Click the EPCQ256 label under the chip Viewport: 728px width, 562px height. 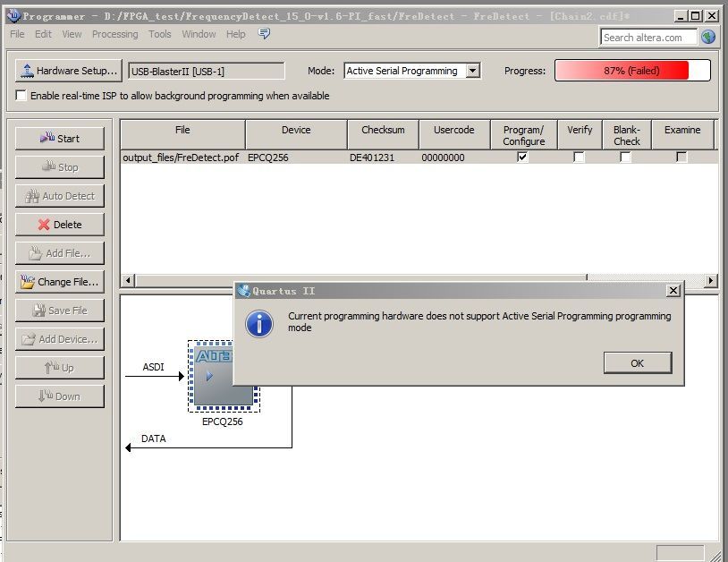click(x=223, y=421)
